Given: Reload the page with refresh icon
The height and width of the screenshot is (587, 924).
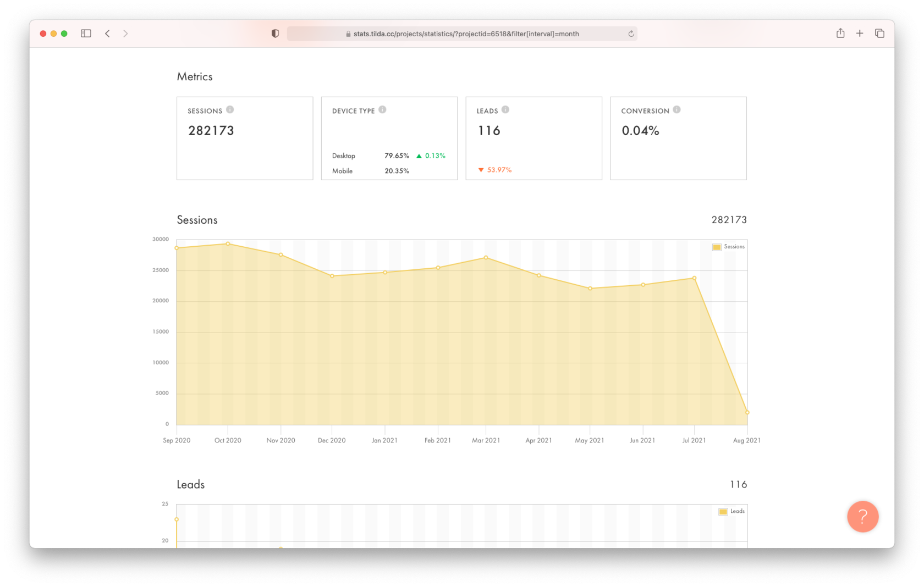Looking at the screenshot, I should coord(631,34).
